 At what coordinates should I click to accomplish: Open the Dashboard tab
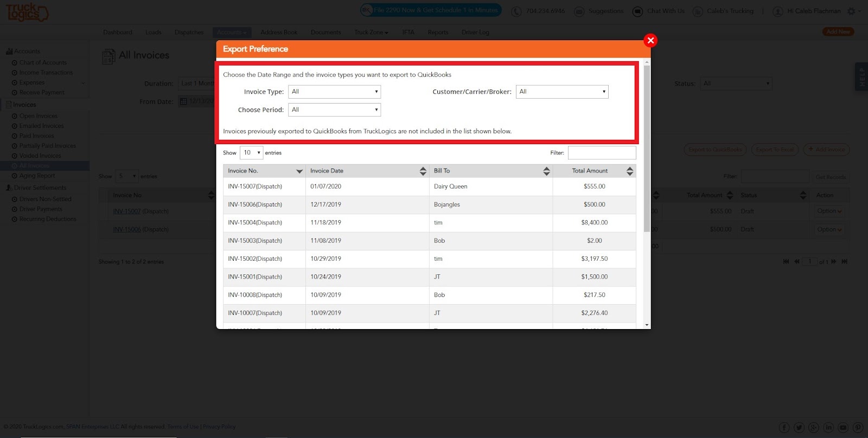(x=118, y=33)
